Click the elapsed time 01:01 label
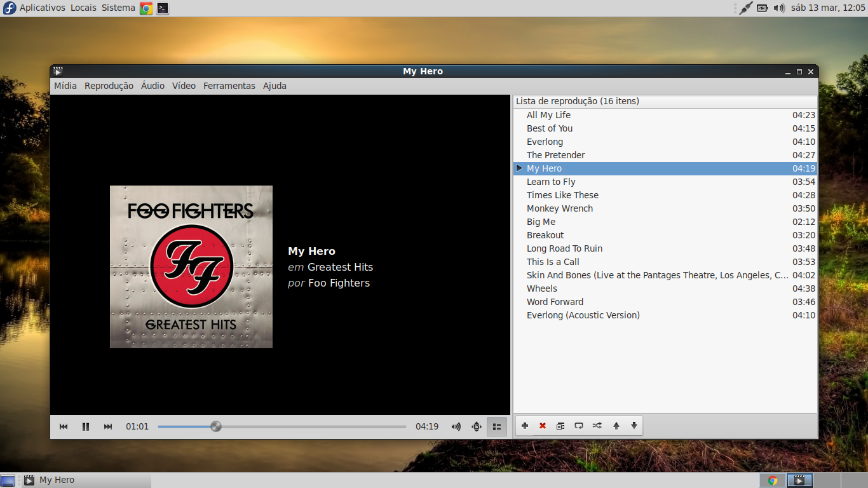Image resolution: width=868 pixels, height=488 pixels. pyautogui.click(x=137, y=426)
